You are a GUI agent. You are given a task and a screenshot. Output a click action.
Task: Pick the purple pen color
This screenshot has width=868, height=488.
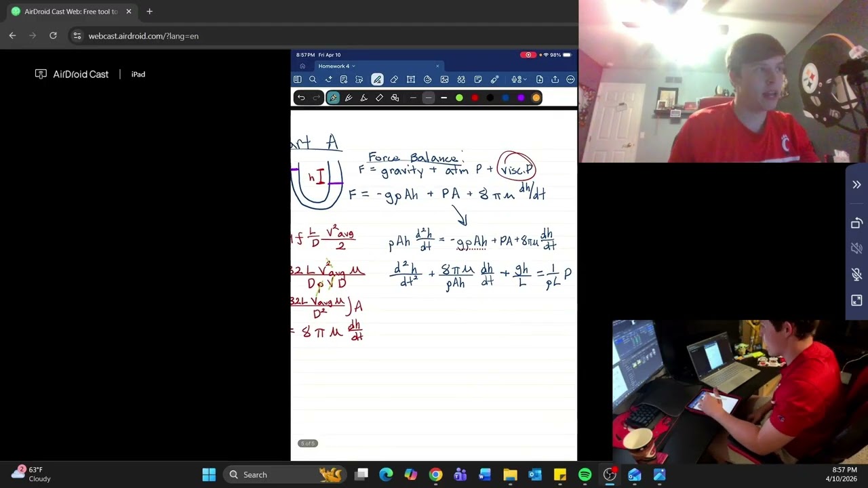[521, 98]
